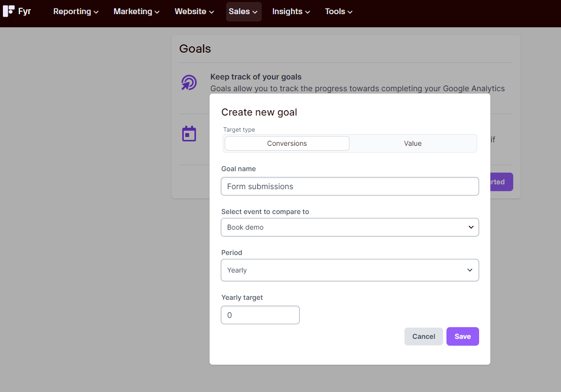Click the chevron next to Reporting
The image size is (561, 392).
[96, 12]
